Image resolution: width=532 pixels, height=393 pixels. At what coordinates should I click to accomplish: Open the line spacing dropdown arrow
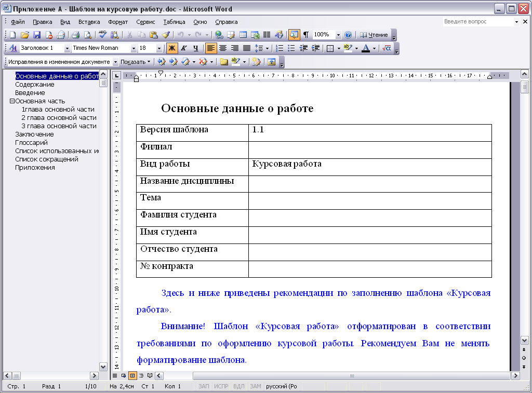[268, 48]
